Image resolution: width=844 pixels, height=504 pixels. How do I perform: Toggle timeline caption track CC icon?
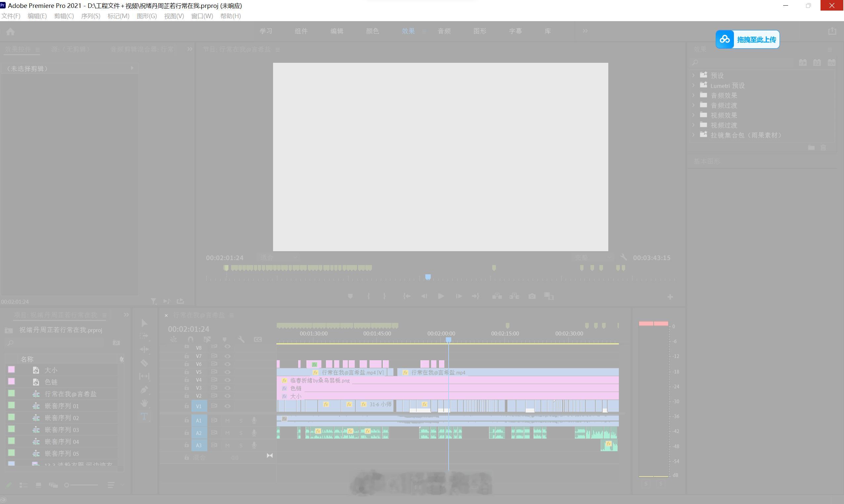point(258,339)
